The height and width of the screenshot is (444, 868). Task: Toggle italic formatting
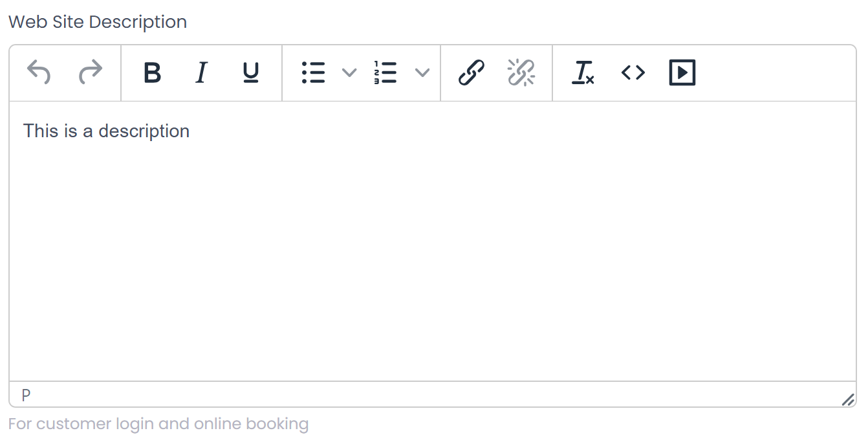click(201, 72)
